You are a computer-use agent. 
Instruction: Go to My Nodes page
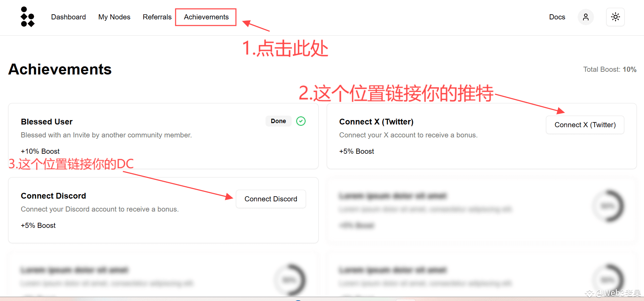pyautogui.click(x=114, y=17)
